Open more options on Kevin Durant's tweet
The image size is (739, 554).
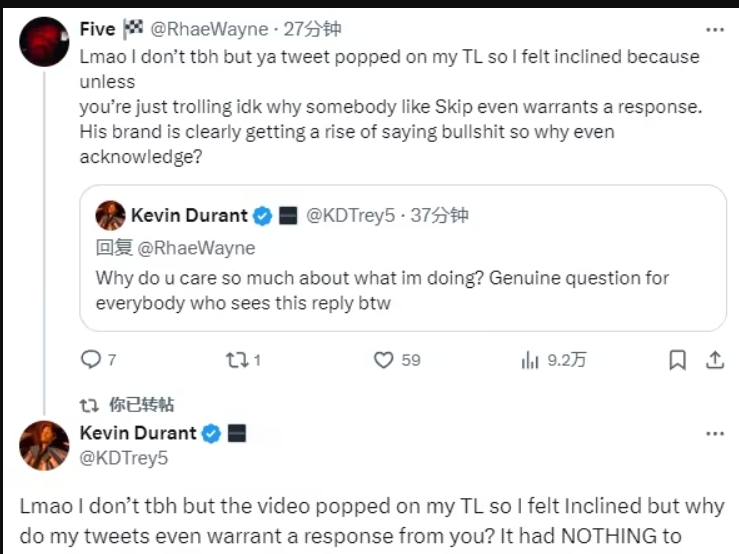click(x=714, y=434)
